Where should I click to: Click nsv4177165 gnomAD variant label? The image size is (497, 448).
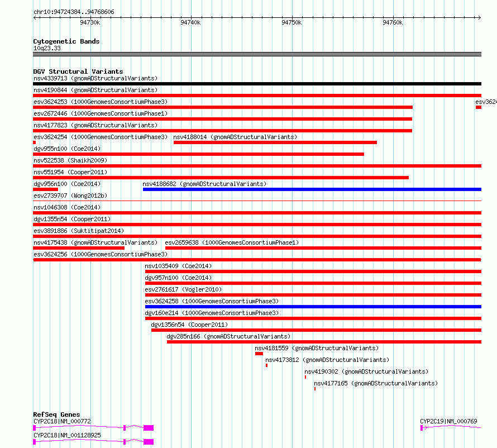coord(376,383)
